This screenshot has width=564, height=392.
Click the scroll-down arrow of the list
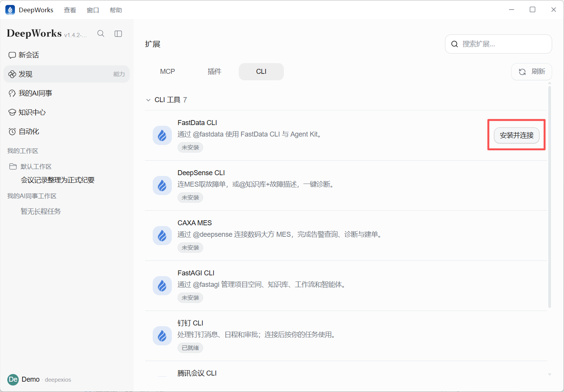549,374
